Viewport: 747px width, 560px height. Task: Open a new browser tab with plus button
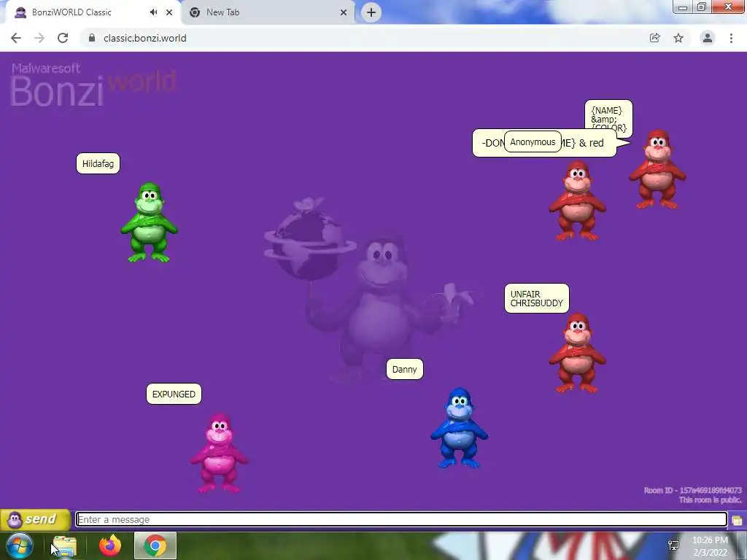click(371, 12)
